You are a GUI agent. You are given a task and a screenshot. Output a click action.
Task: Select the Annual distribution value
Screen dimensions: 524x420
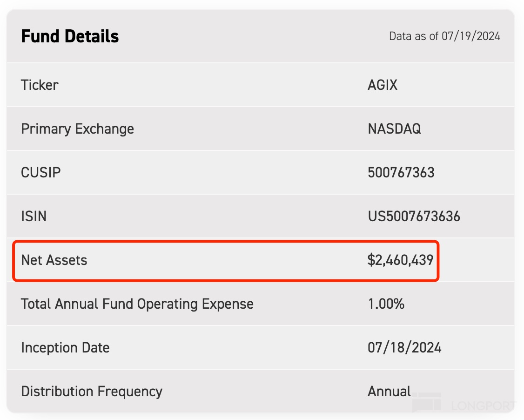(x=389, y=392)
